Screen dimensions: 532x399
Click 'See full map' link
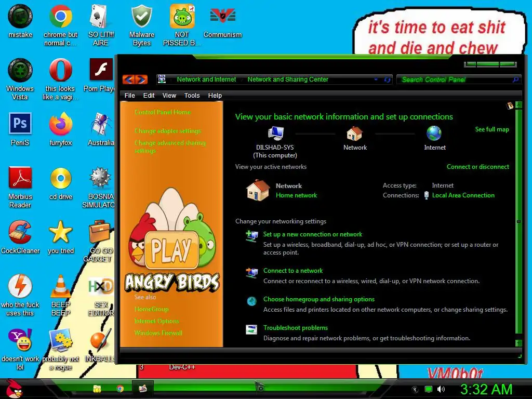[492, 129]
